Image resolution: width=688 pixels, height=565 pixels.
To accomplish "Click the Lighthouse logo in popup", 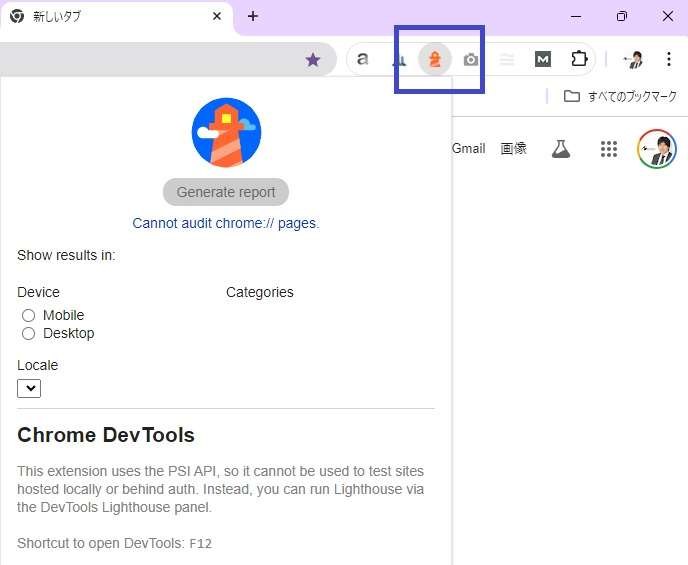I will tap(226, 132).
